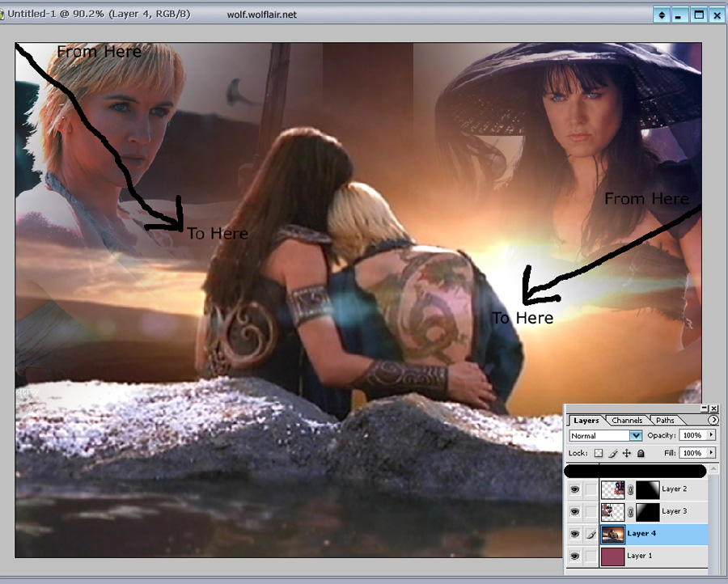
Task: Click Layer 3 layer mask thumbnail
Action: point(647,511)
